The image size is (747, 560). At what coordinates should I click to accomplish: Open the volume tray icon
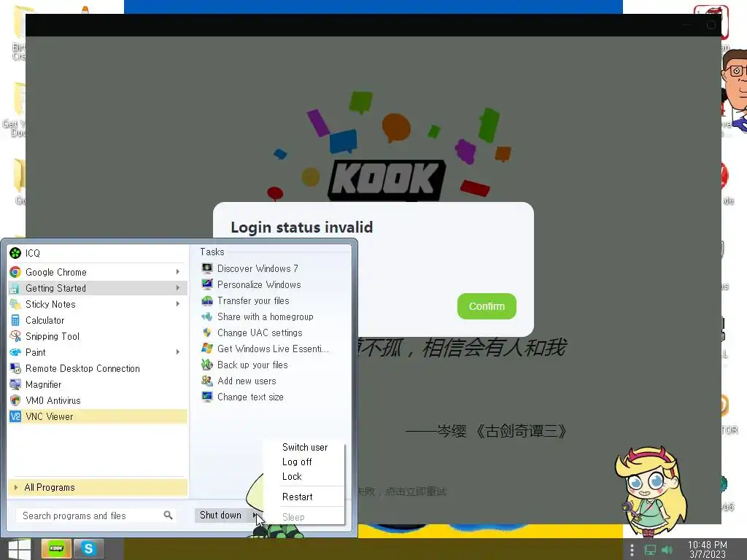667,551
